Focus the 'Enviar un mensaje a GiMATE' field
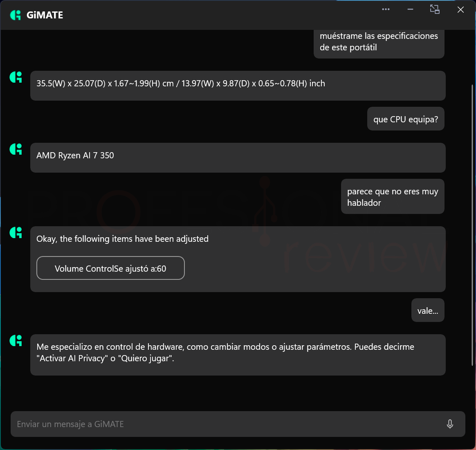 [238, 424]
